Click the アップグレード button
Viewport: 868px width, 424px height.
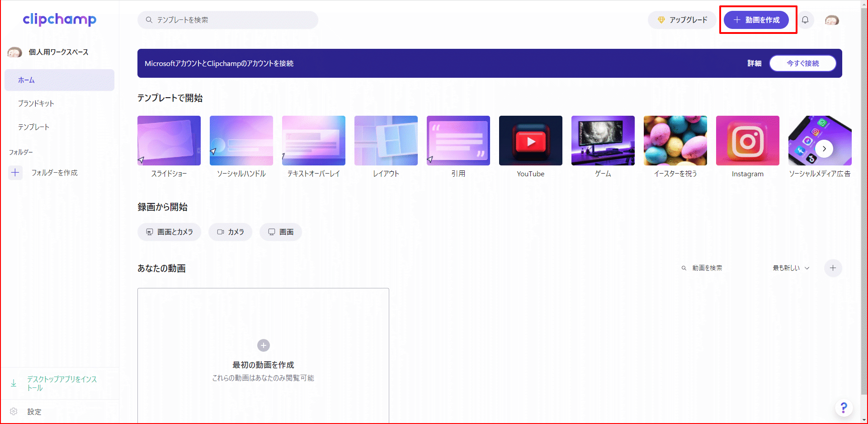pos(682,20)
